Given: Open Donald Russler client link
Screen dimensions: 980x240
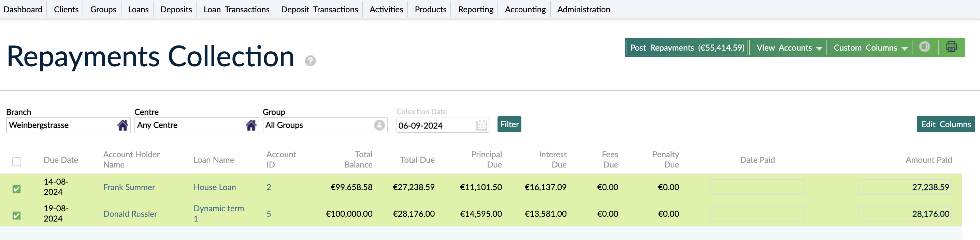Looking at the screenshot, I should [x=130, y=214].
